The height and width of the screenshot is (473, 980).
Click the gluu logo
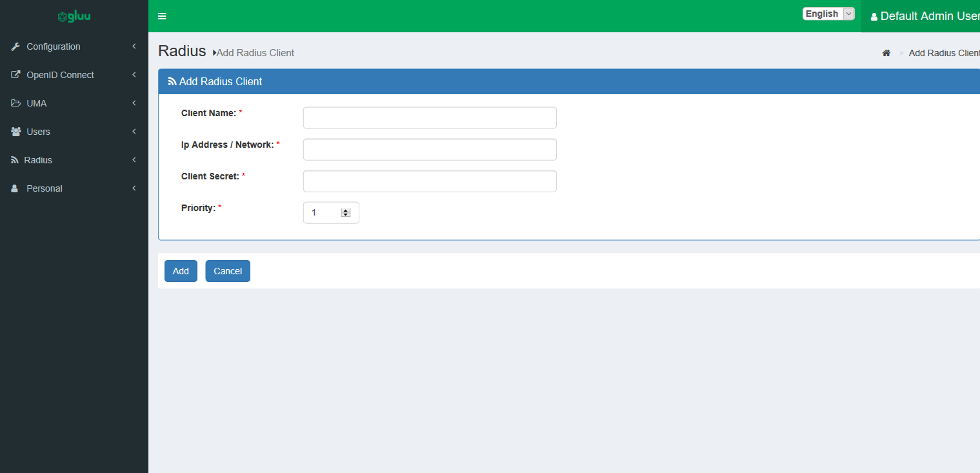74,15
